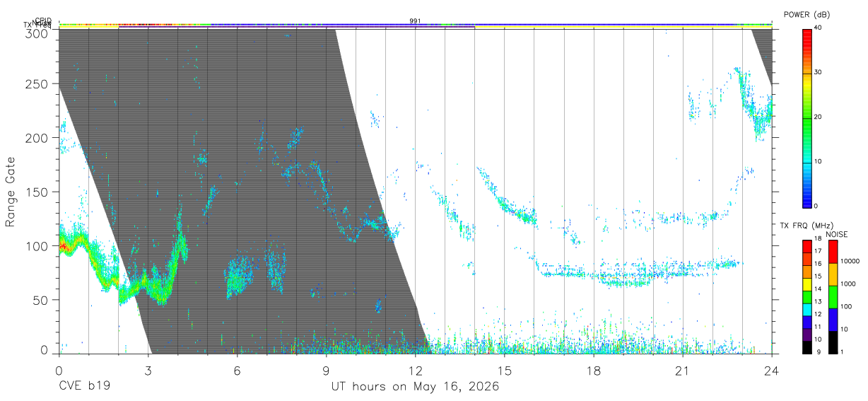This screenshot has height=401, width=868.
Task: Click the 24 UT hour tick label
Action: [771, 371]
